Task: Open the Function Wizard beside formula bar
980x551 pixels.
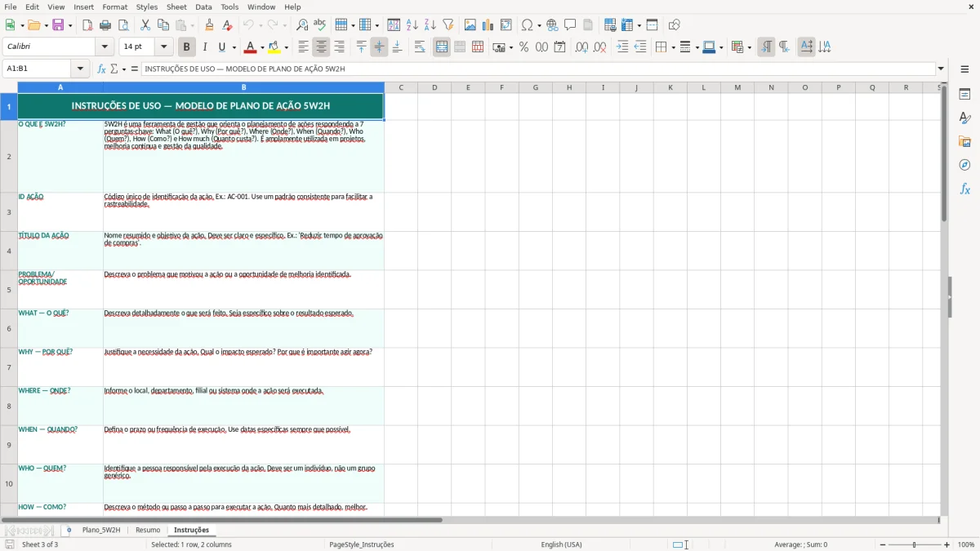Action: point(102,69)
